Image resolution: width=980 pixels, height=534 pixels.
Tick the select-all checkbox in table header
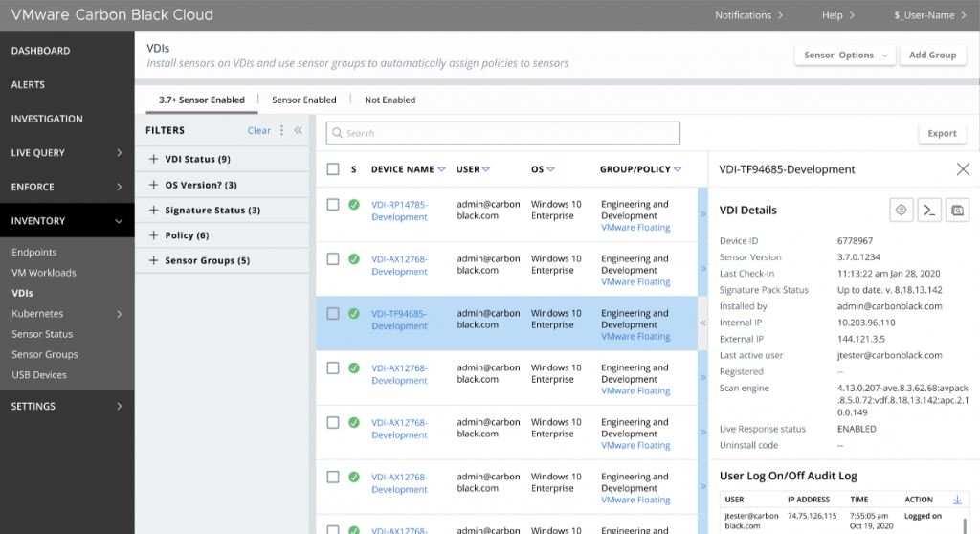(x=333, y=169)
